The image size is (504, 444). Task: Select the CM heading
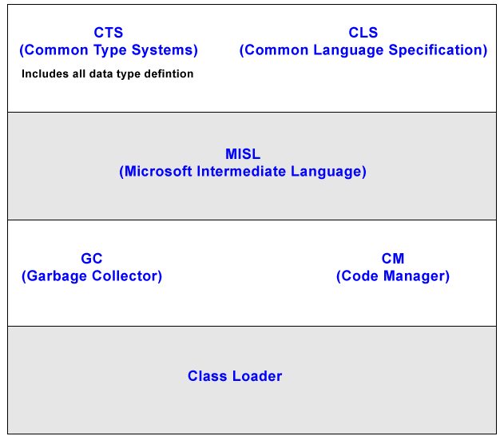(x=393, y=258)
